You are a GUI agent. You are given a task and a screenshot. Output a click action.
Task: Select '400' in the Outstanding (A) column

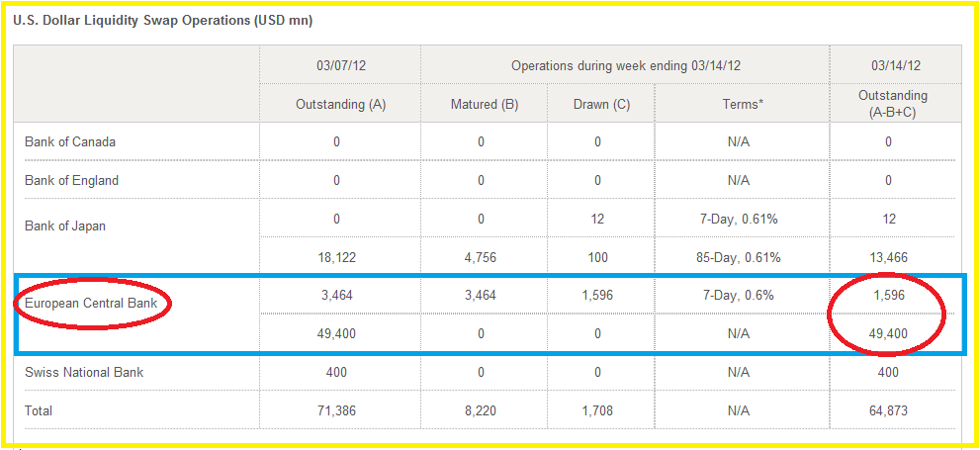337,373
